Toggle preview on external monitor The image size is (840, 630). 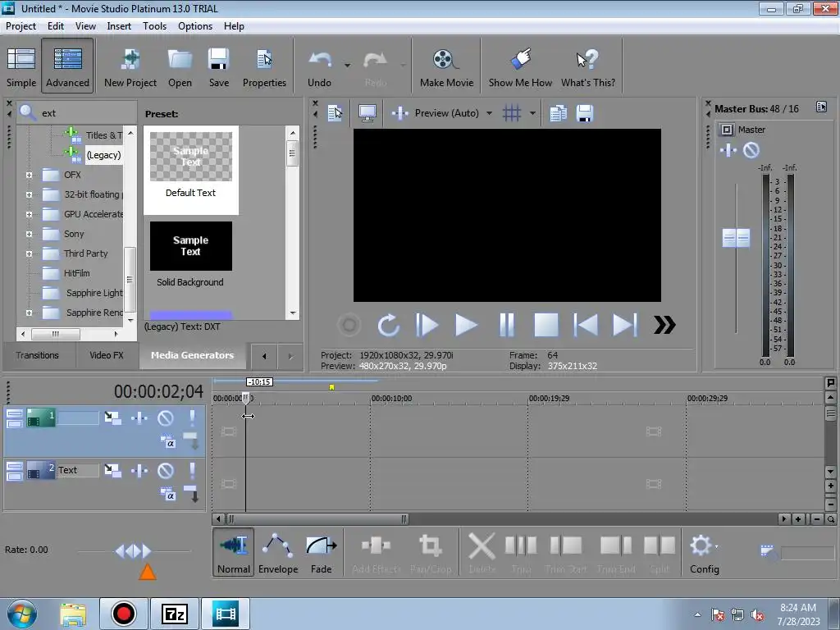[367, 113]
